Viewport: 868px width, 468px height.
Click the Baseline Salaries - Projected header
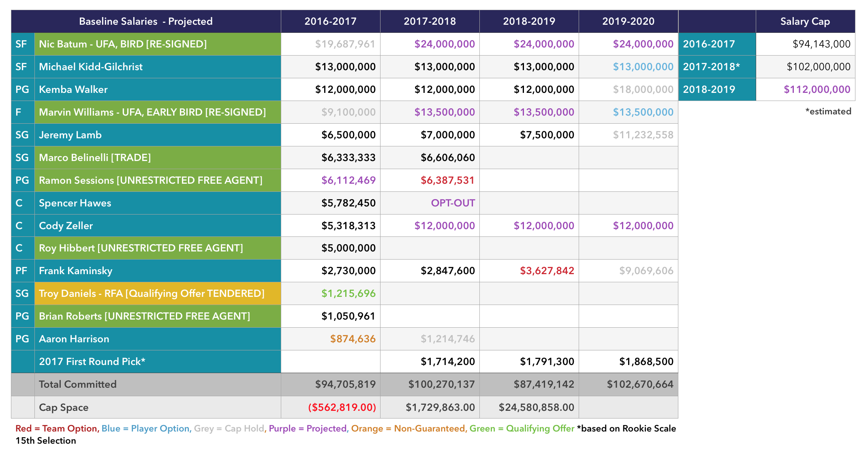[x=145, y=21]
